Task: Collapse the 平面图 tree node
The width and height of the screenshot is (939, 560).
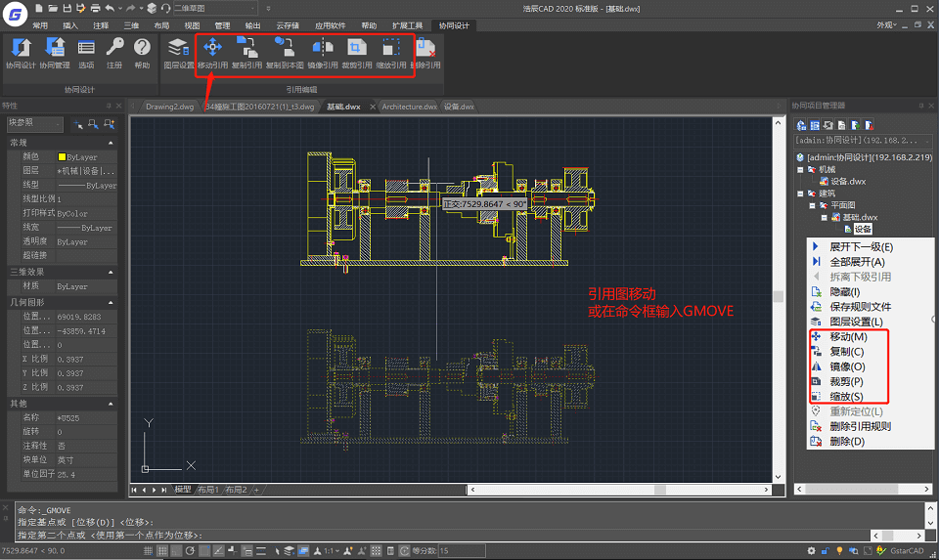Action: click(812, 205)
